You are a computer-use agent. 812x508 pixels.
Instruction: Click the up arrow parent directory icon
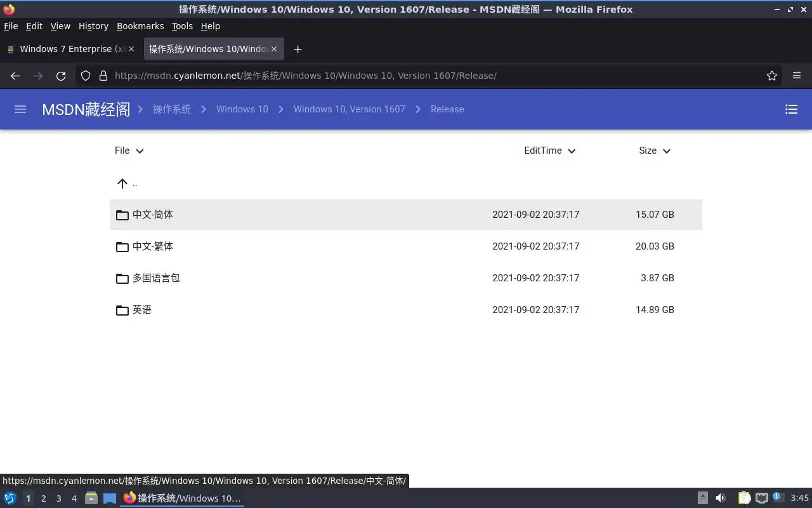tap(122, 184)
